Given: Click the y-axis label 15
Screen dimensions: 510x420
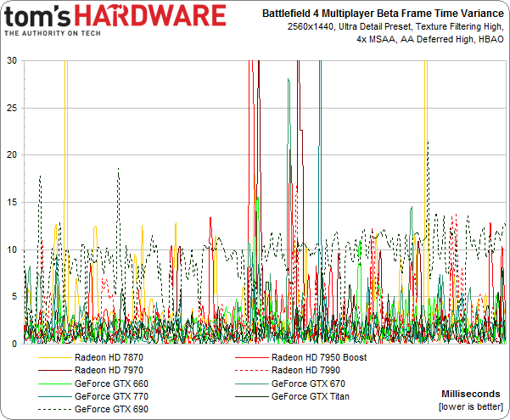Looking at the screenshot, I should pyautogui.click(x=12, y=202).
